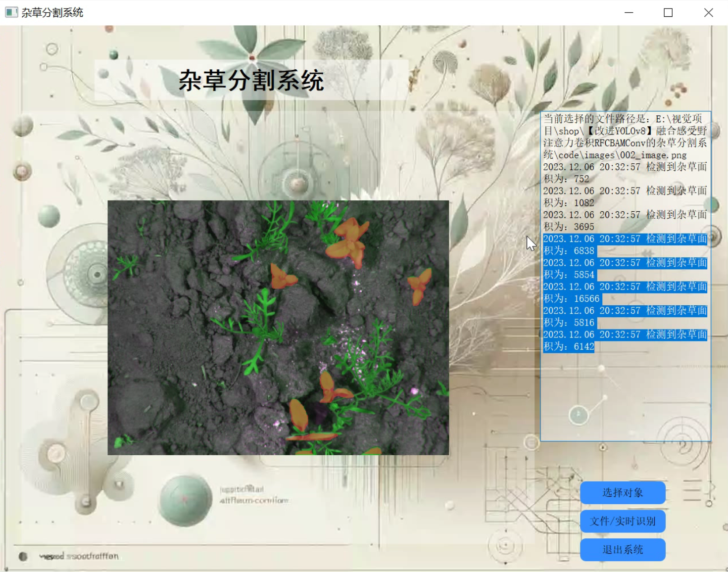The width and height of the screenshot is (728, 572).
Task: Select log value 3695
Action: [584, 227]
